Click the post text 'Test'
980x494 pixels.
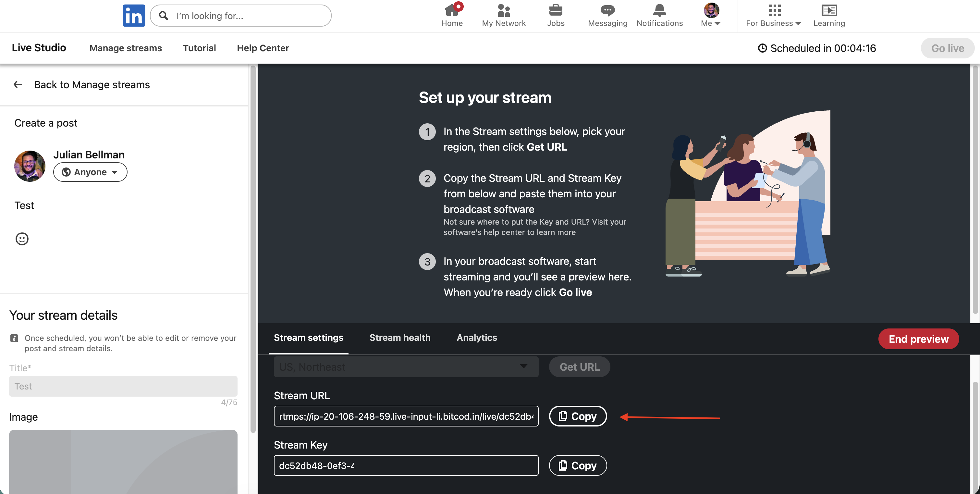(x=24, y=205)
